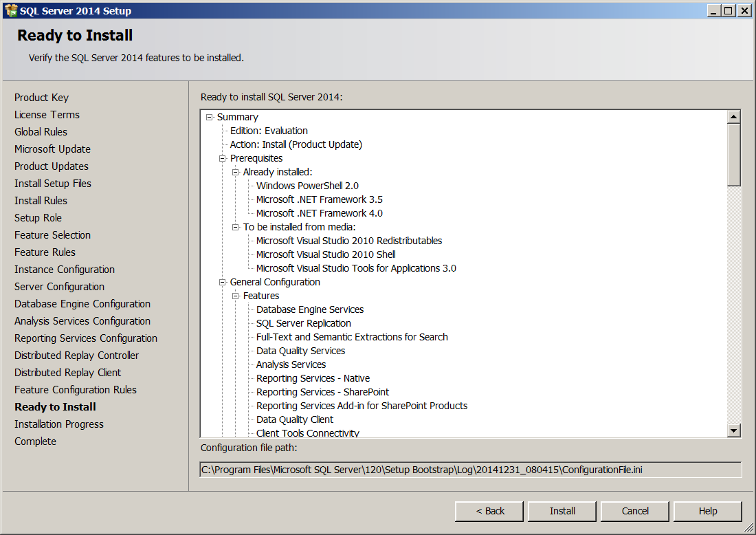Select Data Quality Client row

(295, 419)
